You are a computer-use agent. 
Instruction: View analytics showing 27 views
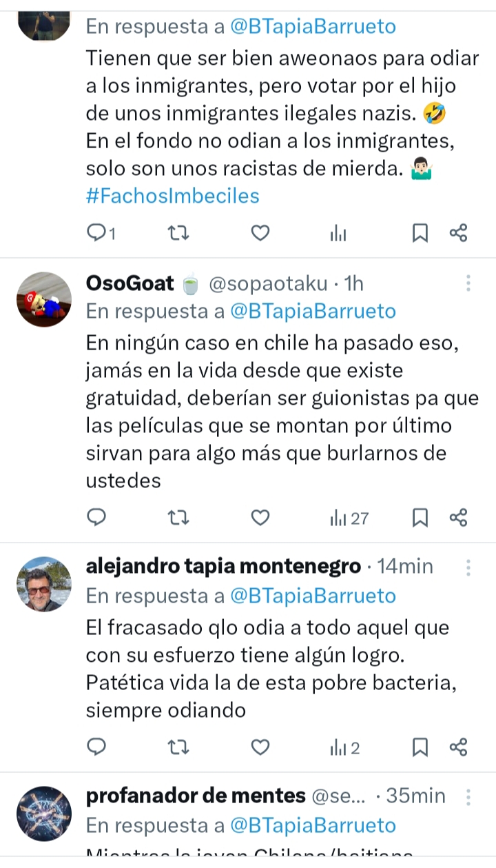350,518
